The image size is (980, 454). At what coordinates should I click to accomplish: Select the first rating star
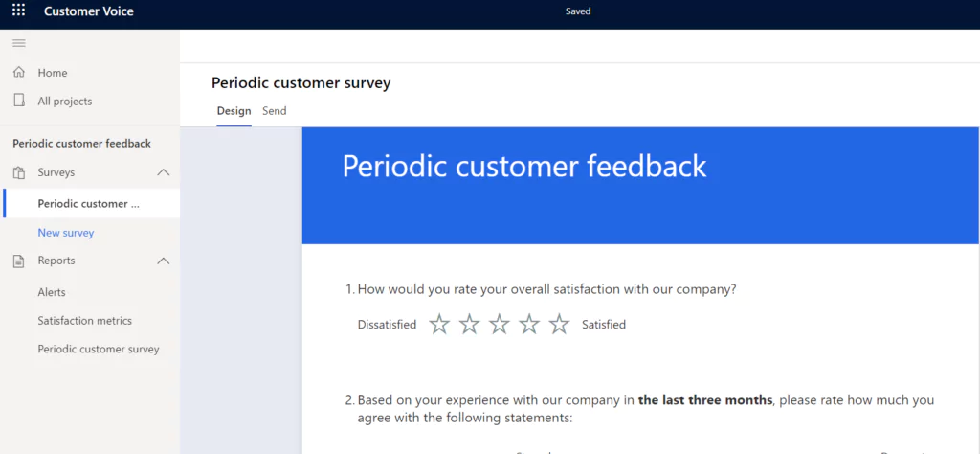tap(439, 324)
